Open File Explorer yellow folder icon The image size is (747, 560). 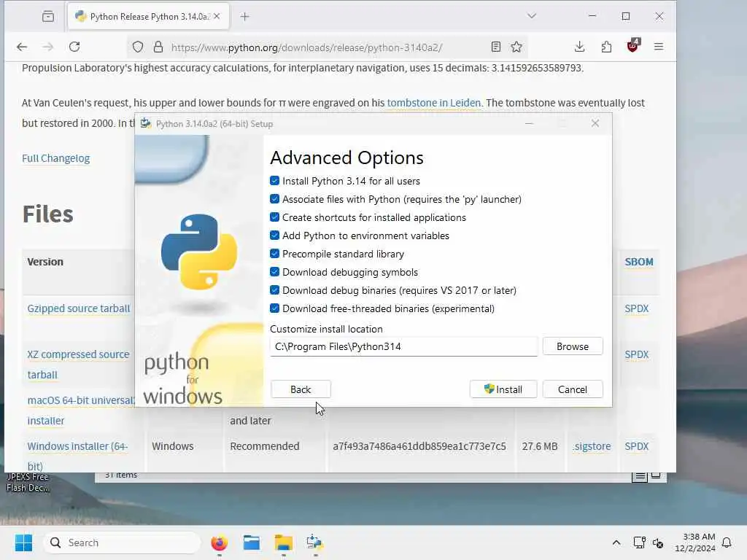(284, 542)
